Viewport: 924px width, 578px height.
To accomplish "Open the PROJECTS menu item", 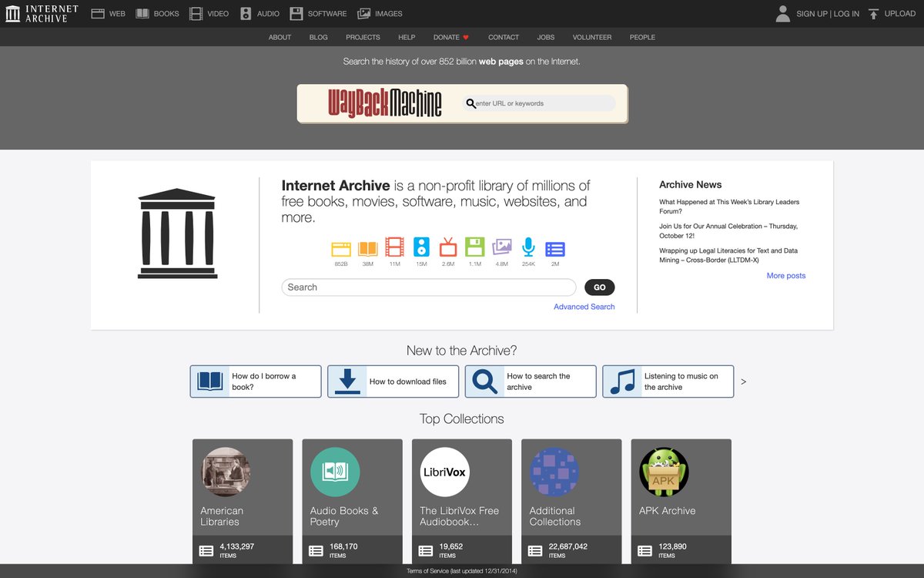I will [x=363, y=37].
